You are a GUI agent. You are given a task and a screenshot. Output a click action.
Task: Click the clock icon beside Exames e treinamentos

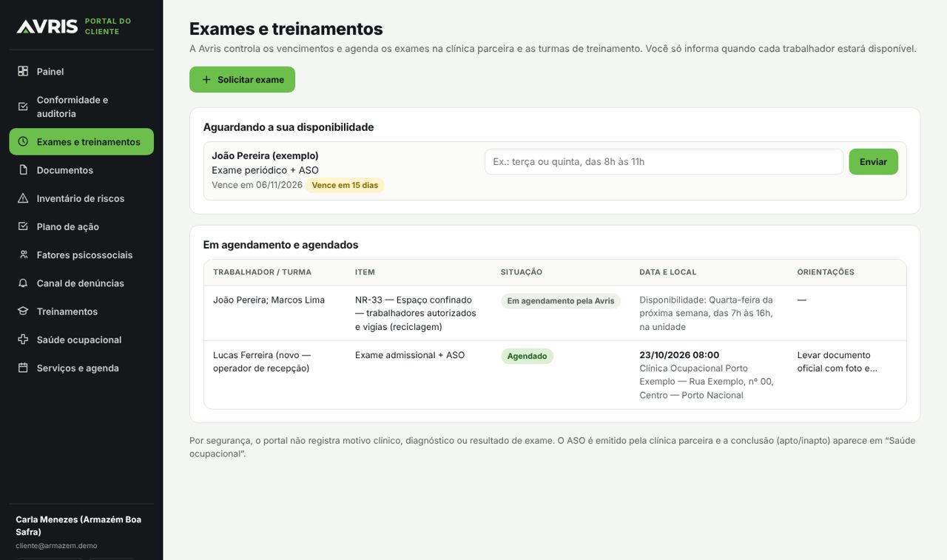(23, 142)
